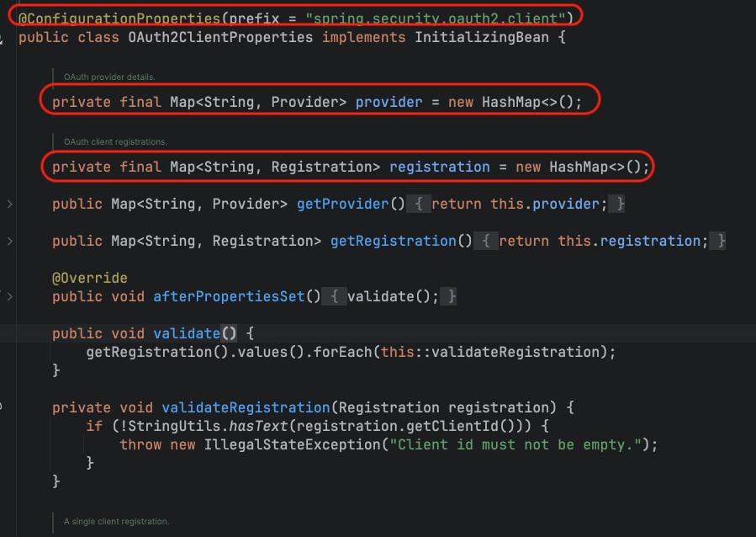This screenshot has width=756, height=537.
Task: Expand the folded afterPropertiesSet method with gutter arrow
Action: pos(9,297)
